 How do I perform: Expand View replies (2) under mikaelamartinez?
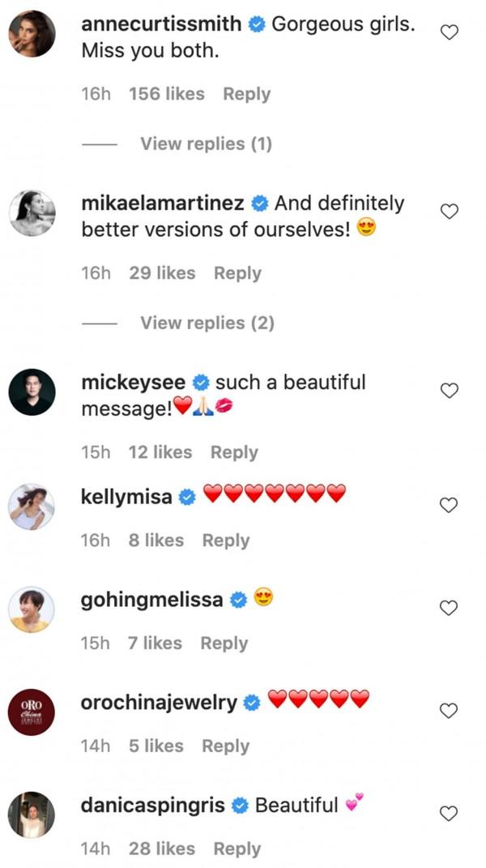pyautogui.click(x=207, y=323)
